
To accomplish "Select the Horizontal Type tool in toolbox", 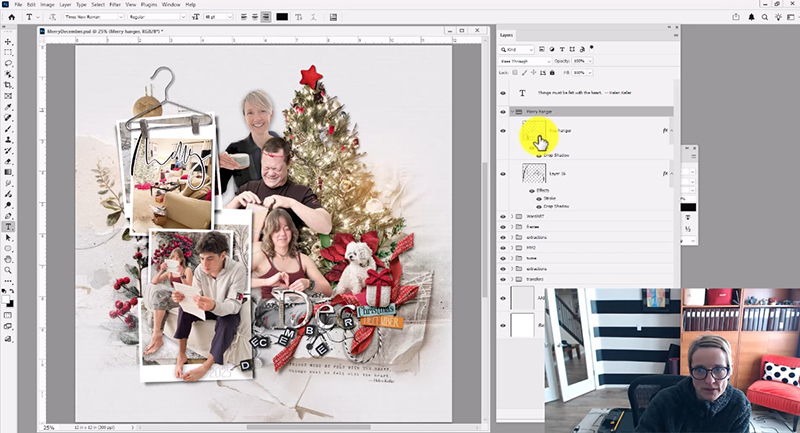I will [8, 227].
